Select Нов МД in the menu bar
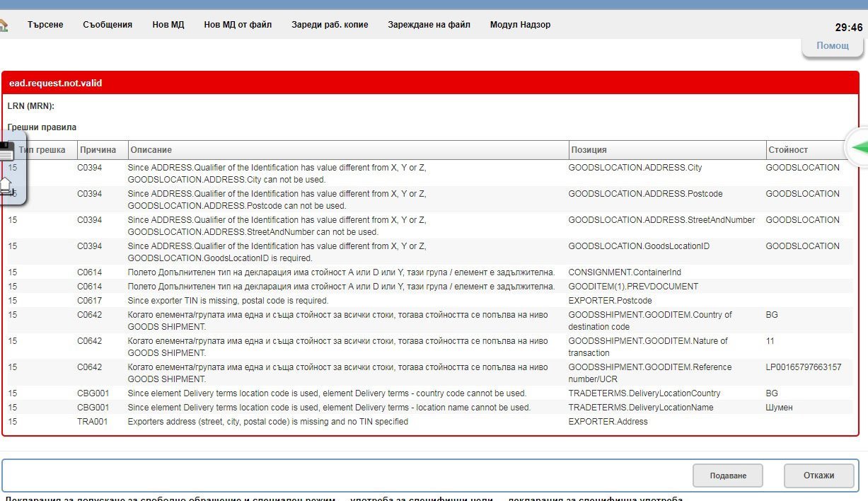Image resolution: width=868 pixels, height=501 pixels. [168, 25]
